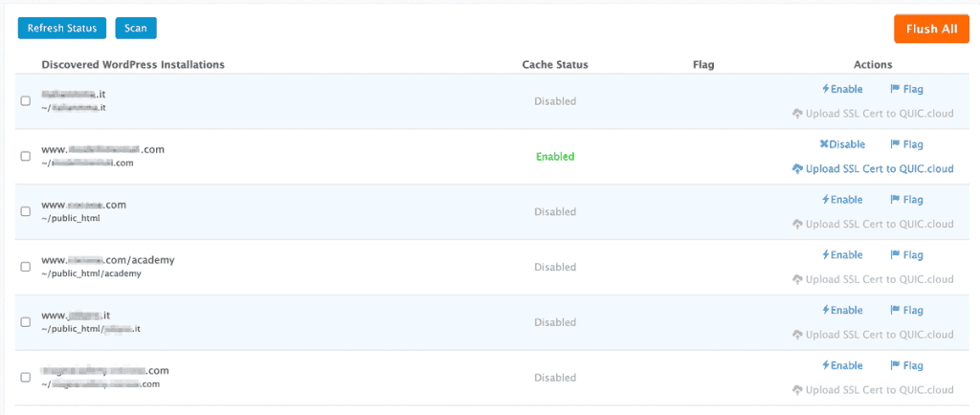Upload SSL Cert to QUIC.cloud for enabled site
980x415 pixels.
(873, 168)
